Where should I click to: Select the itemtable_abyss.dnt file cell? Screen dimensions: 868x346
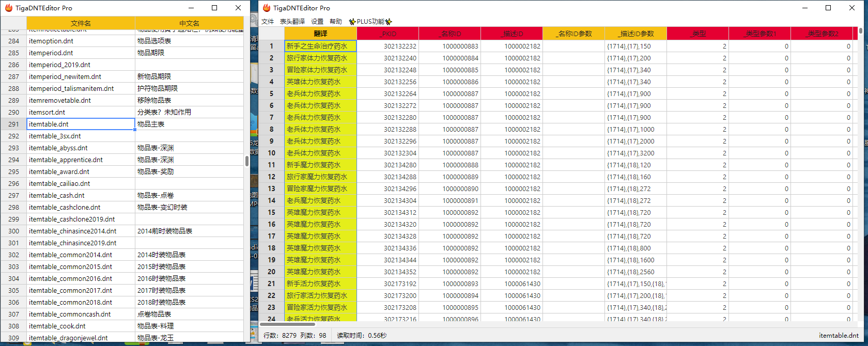pyautogui.click(x=81, y=148)
